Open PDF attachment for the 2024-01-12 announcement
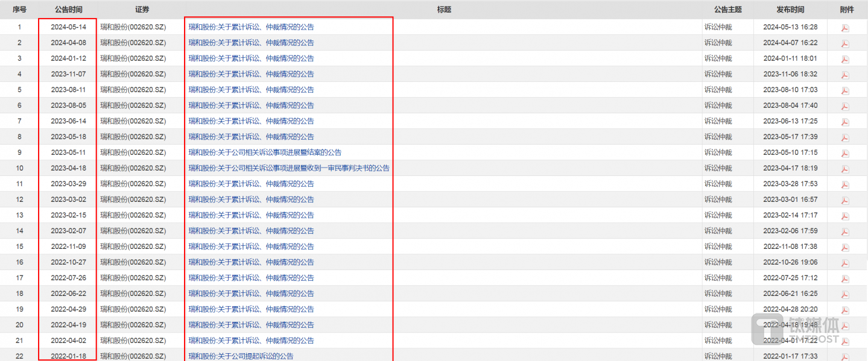The height and width of the screenshot is (361, 868). [845, 59]
